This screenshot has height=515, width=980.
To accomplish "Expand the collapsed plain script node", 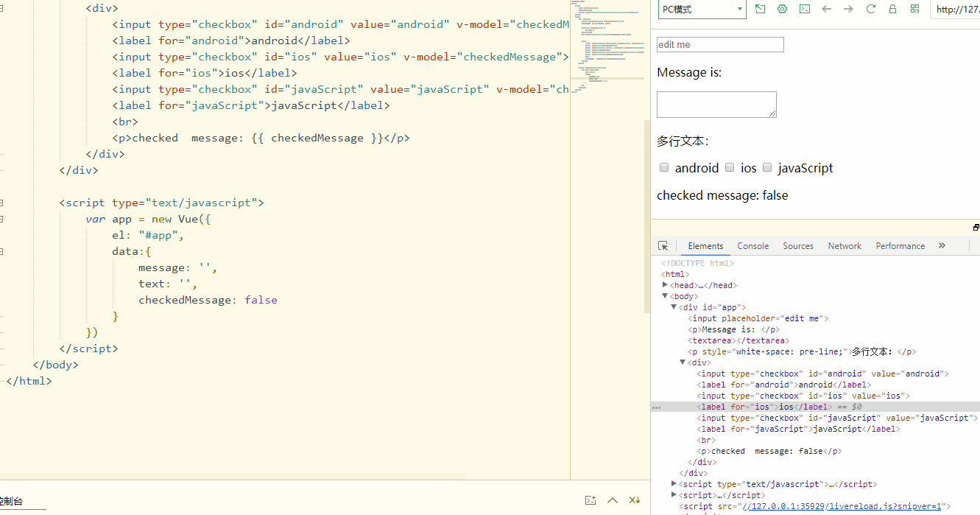I will coord(674,494).
